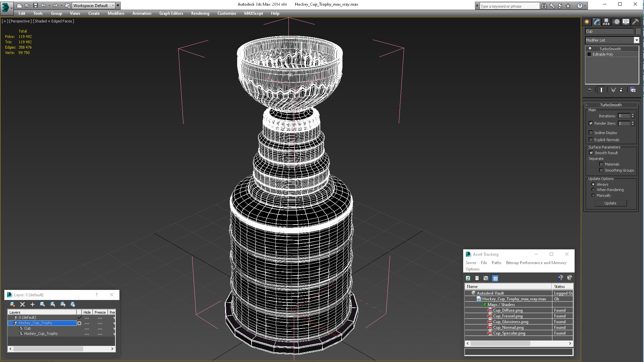Click binoculars search icon in title bar
Viewport: 644px width, 362px height.
(x=544, y=6)
